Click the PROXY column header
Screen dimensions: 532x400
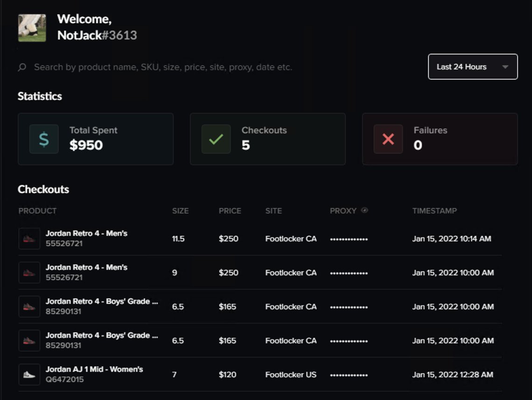tap(343, 211)
